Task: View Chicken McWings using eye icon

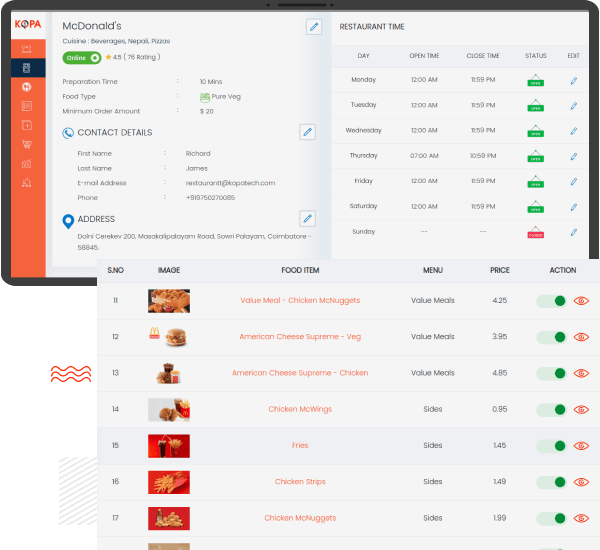Action: coord(581,410)
